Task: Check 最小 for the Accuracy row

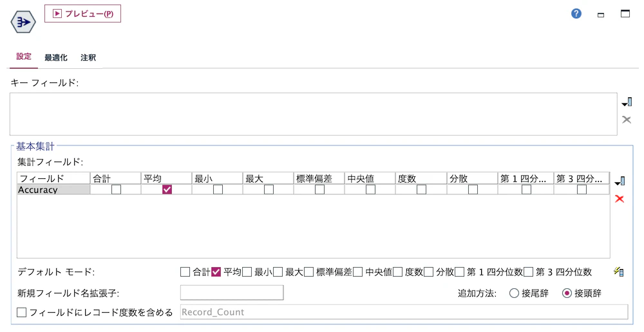Action: (x=218, y=190)
